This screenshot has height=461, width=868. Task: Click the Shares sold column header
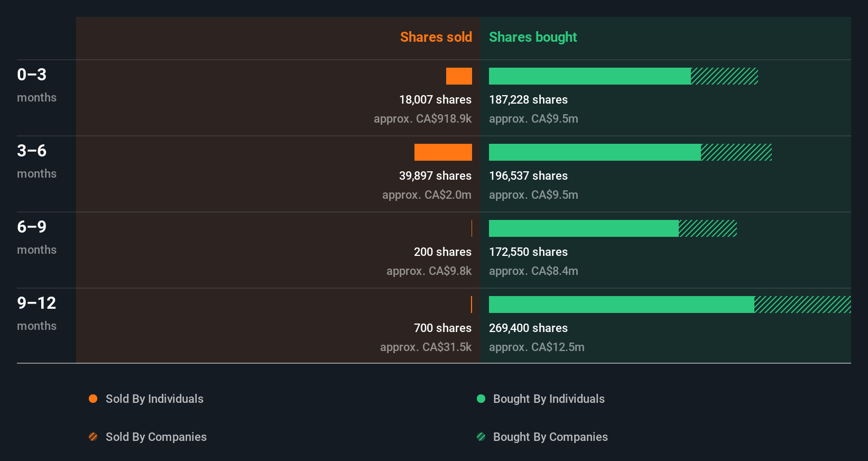pos(436,37)
